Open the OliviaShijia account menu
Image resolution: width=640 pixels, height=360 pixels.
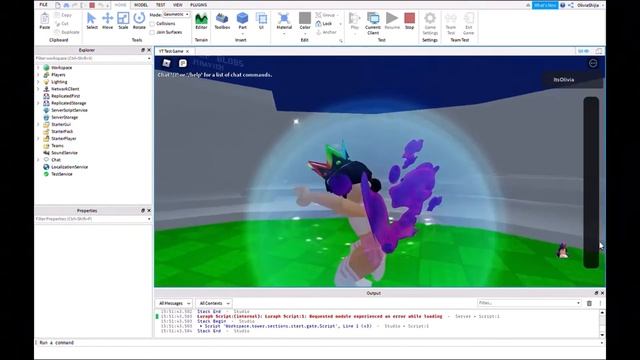tap(590, 5)
